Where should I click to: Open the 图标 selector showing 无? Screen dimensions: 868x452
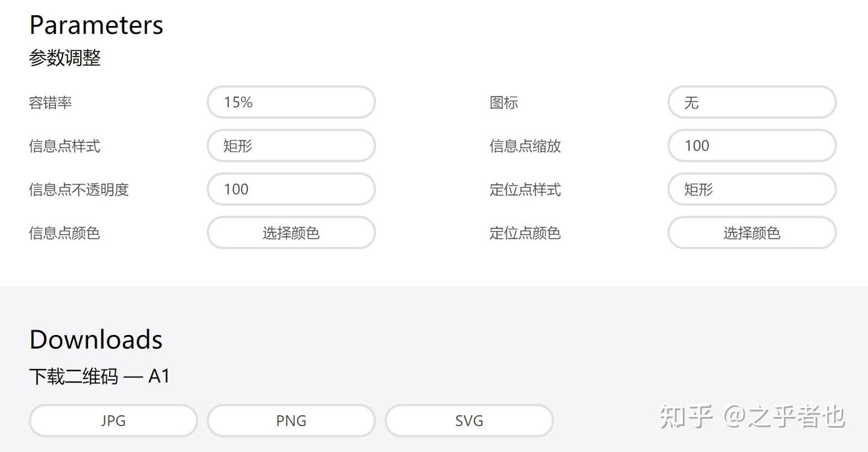coord(751,102)
